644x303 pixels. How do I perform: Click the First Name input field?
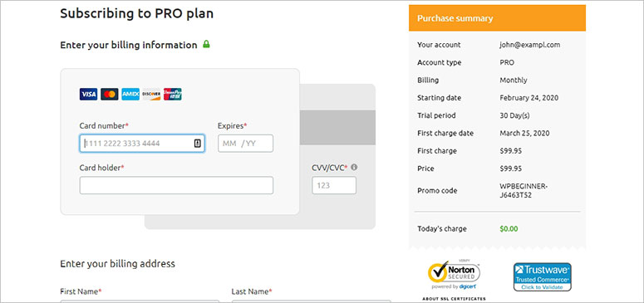point(140,301)
